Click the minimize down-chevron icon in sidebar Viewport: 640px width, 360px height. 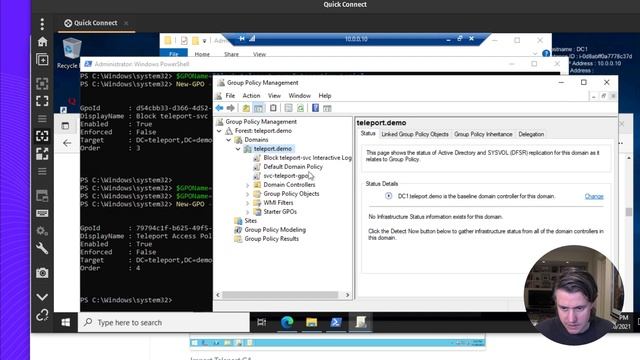(x=42, y=297)
